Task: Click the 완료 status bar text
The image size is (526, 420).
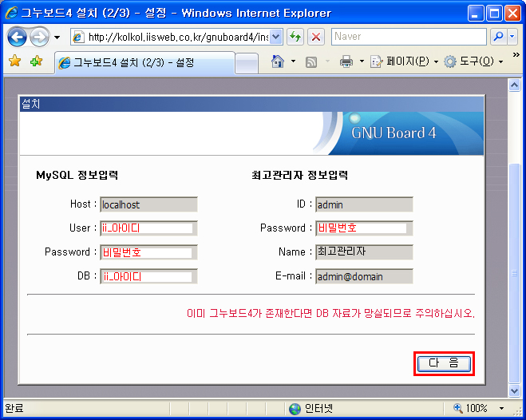Action: point(14,408)
